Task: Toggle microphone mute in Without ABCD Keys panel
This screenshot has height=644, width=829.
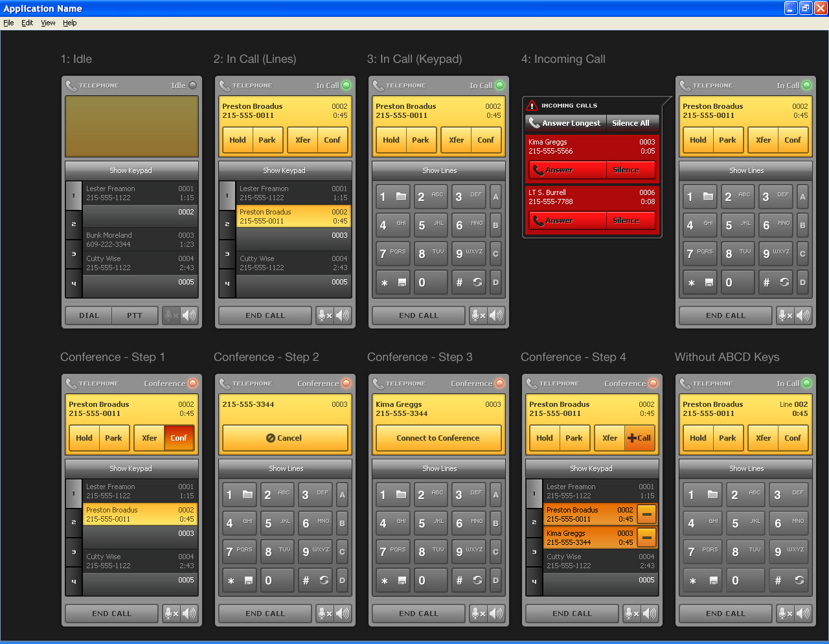Action: click(x=785, y=614)
